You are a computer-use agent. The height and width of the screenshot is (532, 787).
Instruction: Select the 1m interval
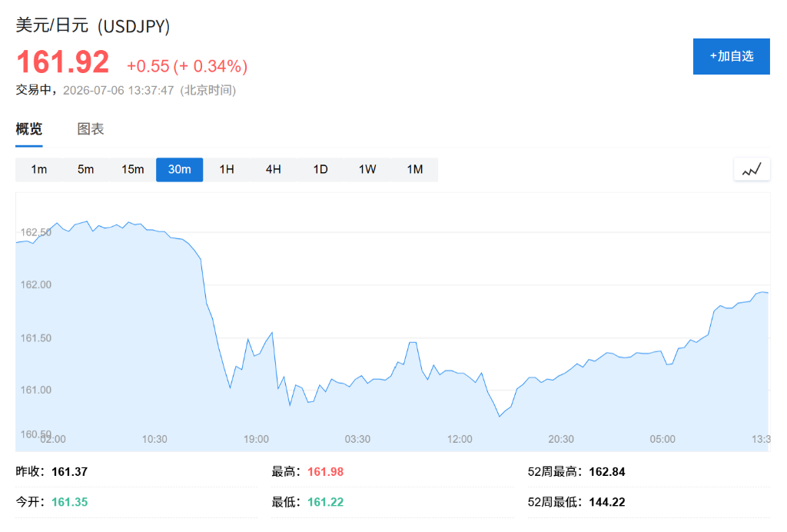38,170
